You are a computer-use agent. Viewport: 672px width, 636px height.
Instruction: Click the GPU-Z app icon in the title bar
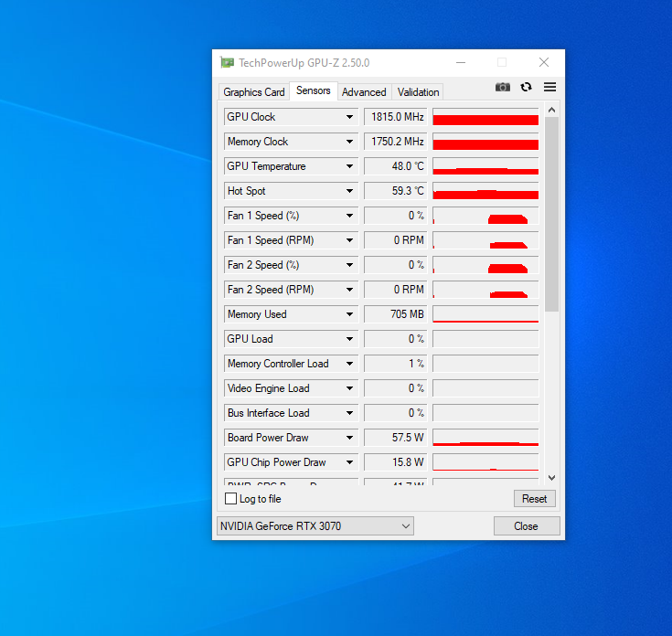coord(227,63)
